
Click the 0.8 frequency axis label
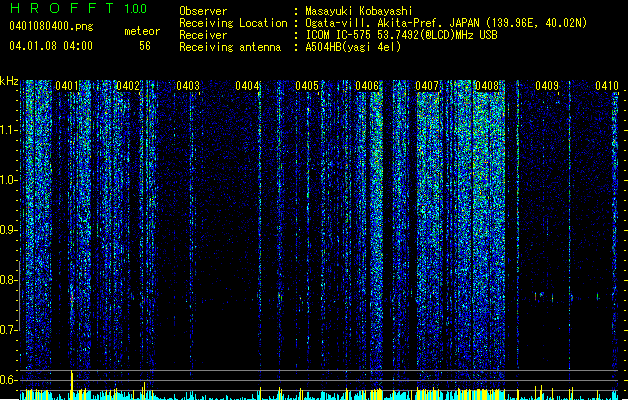[x=8, y=280]
